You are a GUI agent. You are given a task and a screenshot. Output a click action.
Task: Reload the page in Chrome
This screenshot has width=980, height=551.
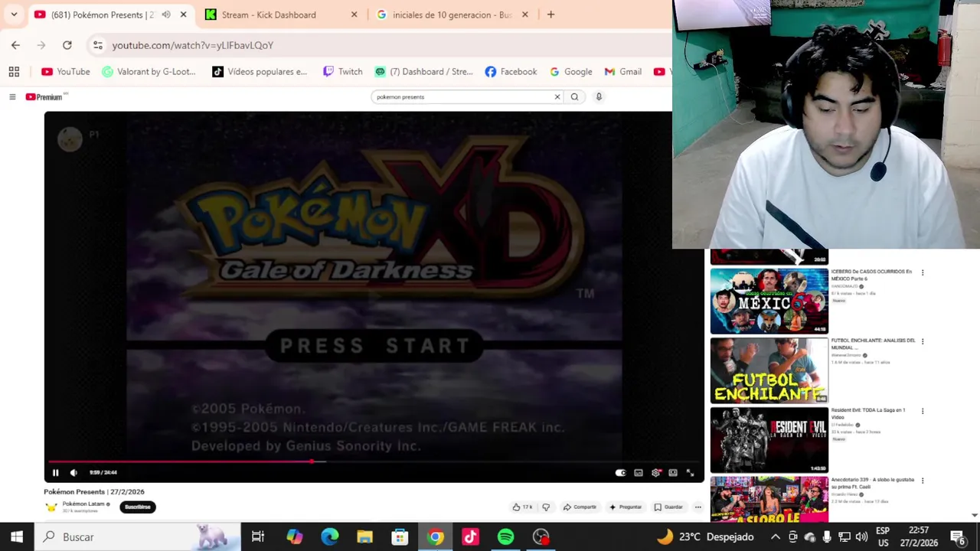67,45
